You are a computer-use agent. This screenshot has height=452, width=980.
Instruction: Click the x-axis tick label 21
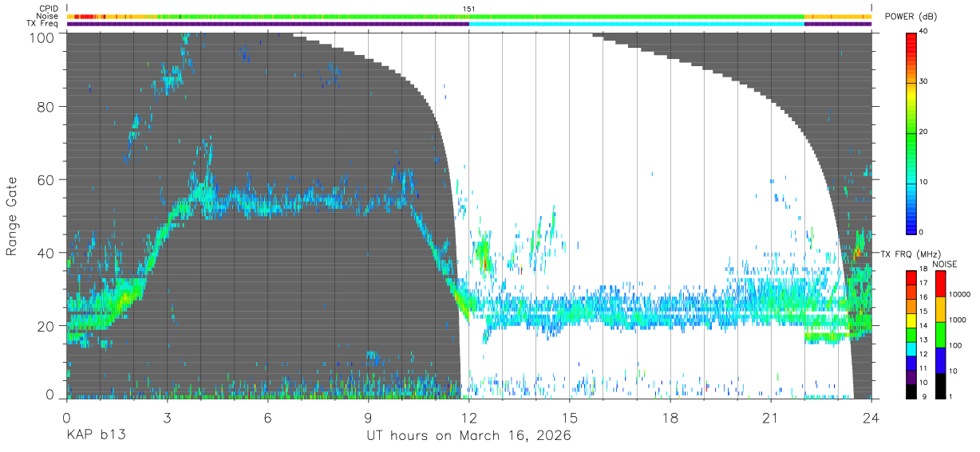770,418
